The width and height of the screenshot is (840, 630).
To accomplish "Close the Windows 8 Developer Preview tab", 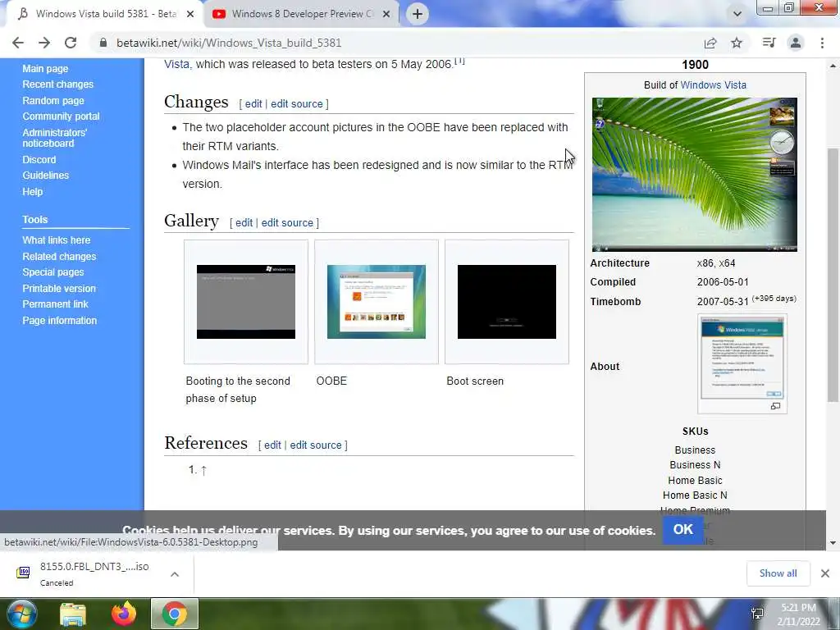I will [x=386, y=15].
